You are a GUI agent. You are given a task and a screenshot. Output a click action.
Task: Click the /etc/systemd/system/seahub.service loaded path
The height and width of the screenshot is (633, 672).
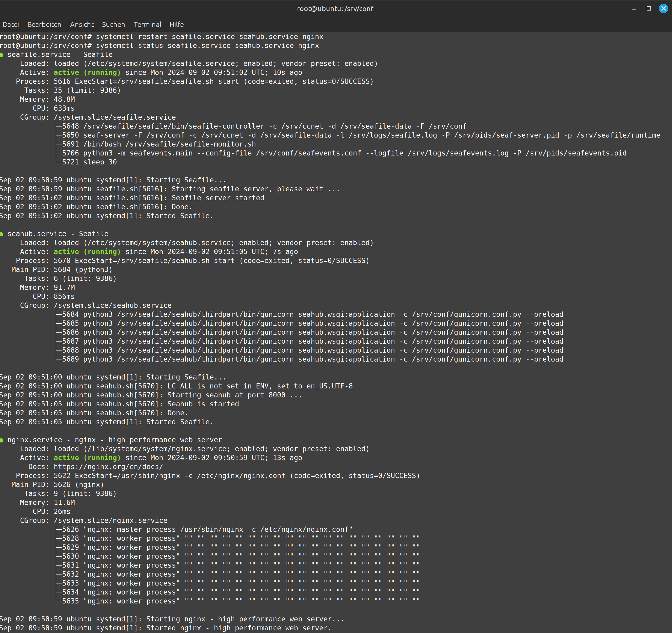[159, 243]
